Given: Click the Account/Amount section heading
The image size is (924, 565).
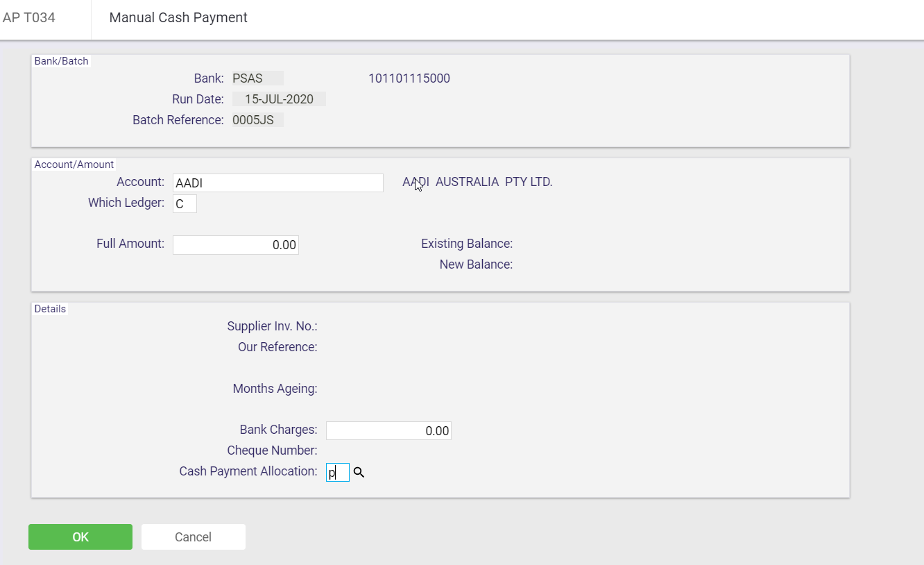Looking at the screenshot, I should (74, 165).
